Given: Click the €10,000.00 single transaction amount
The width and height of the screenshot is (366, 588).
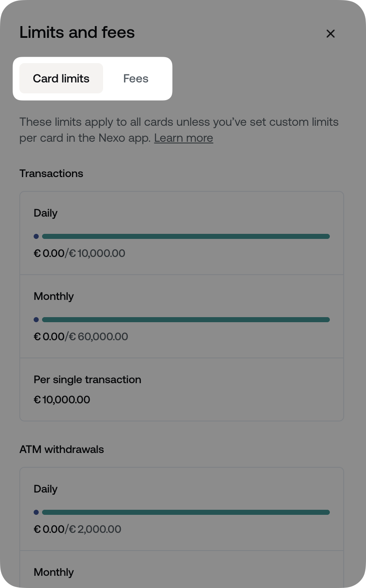Looking at the screenshot, I should (x=62, y=400).
